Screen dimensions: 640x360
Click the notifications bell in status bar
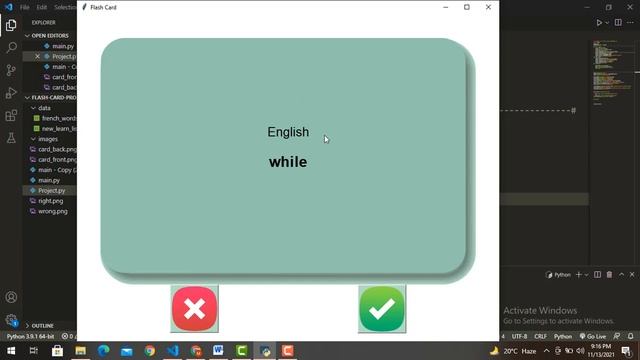point(631,336)
